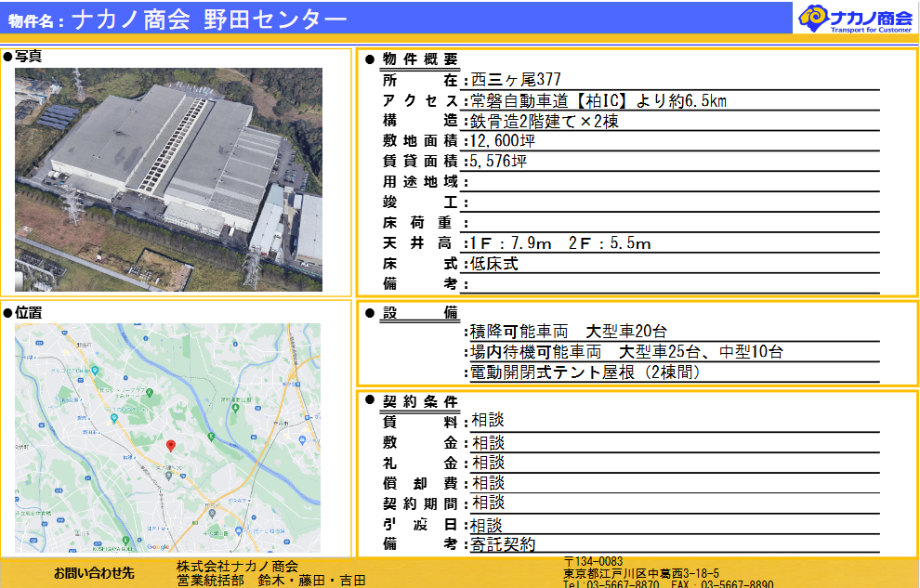Click the 敷地面積 field label
920x588 pixels.
[420, 140]
